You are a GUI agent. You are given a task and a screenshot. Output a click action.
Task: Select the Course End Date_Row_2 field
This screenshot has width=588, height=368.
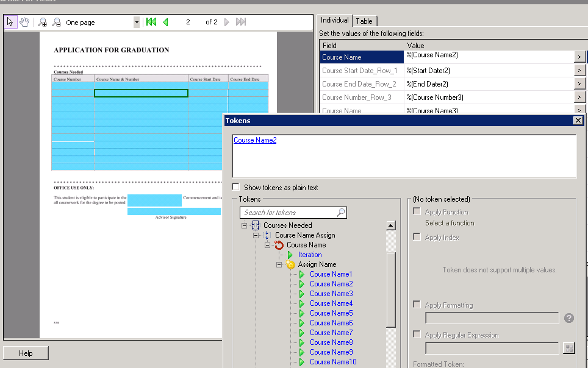[x=362, y=84]
